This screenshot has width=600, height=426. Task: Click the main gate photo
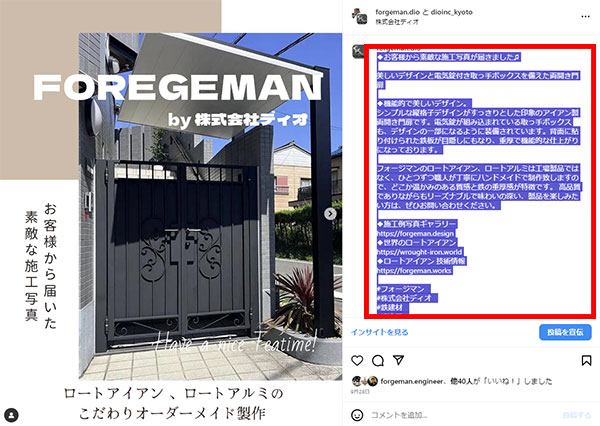pos(210,207)
